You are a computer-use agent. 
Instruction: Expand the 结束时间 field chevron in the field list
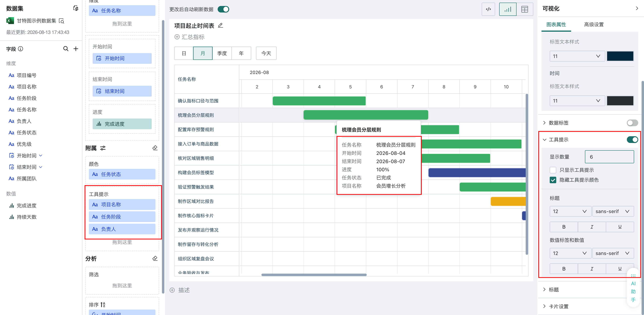(x=41, y=167)
